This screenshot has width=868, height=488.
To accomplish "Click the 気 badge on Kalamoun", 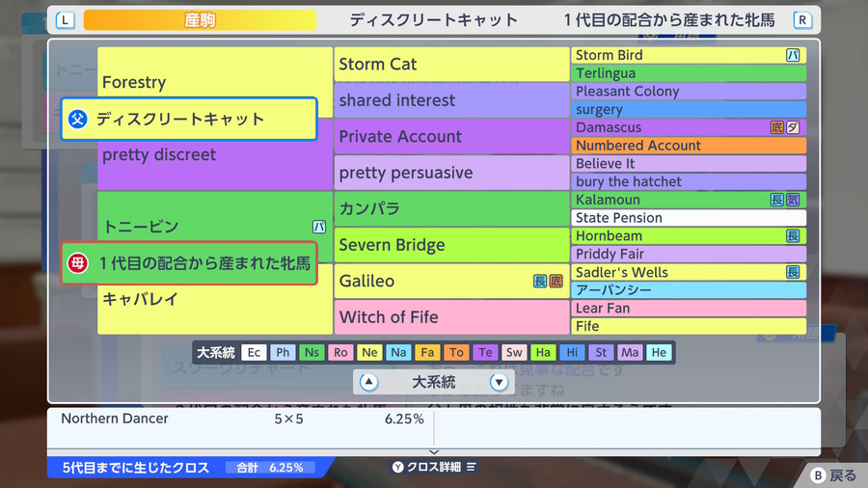I will click(793, 200).
